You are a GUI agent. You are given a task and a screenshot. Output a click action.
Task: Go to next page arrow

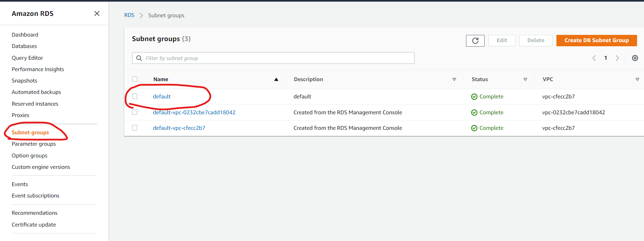point(617,58)
